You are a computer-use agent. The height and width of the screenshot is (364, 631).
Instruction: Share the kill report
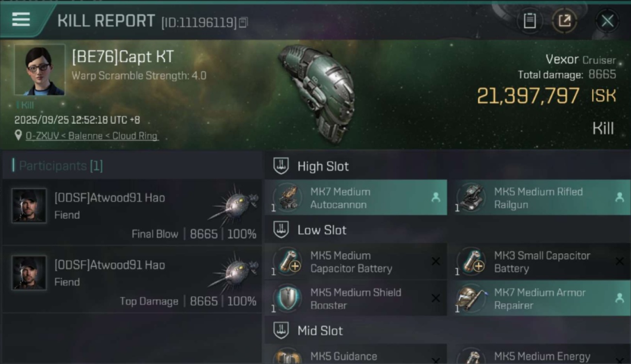coord(565,21)
